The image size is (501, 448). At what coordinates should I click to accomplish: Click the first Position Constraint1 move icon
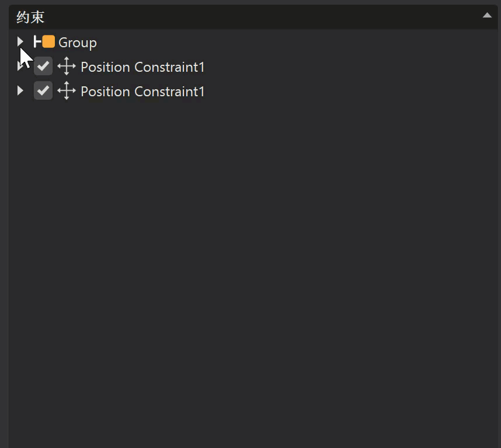click(x=67, y=66)
